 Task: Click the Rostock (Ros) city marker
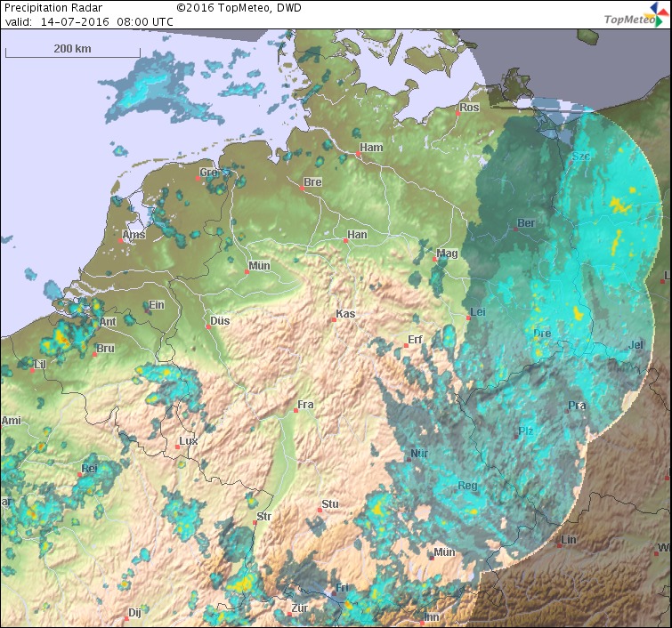coord(457,114)
